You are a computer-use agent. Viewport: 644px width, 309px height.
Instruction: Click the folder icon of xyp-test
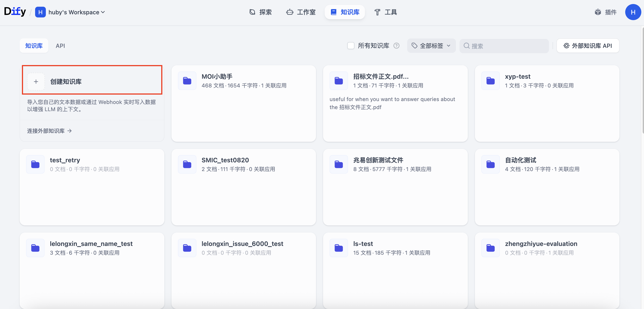[490, 81]
